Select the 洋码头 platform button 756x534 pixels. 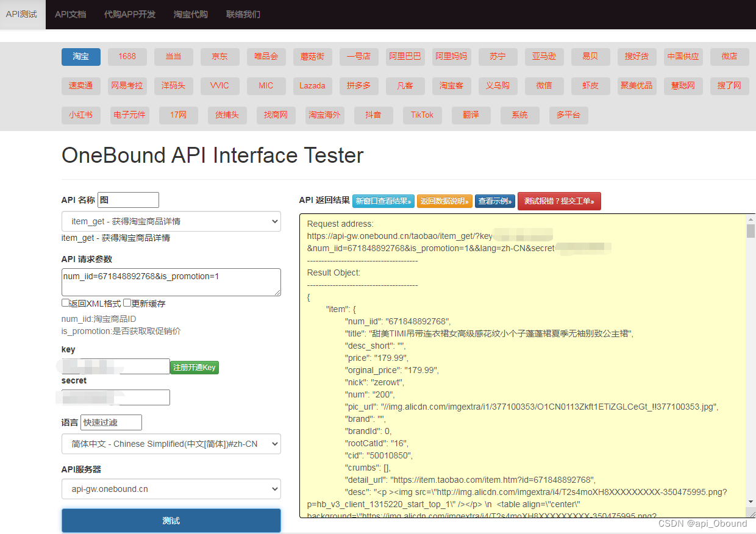tap(174, 86)
